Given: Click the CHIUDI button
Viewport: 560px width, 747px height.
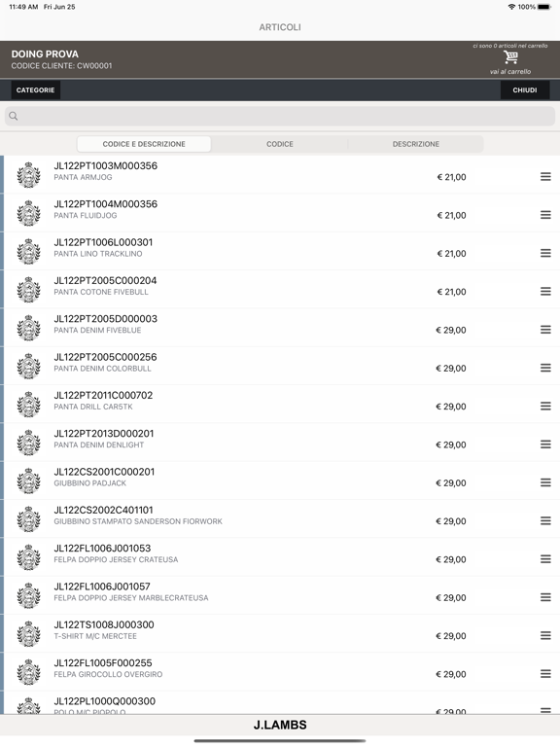Looking at the screenshot, I should point(525,90).
